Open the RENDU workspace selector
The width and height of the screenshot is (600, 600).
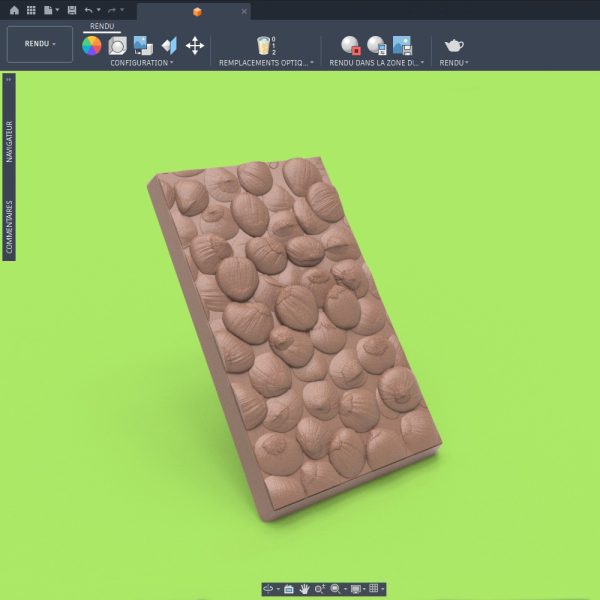(40, 44)
